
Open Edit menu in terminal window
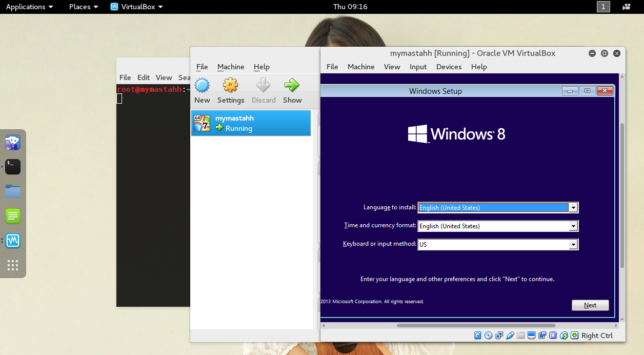144,77
